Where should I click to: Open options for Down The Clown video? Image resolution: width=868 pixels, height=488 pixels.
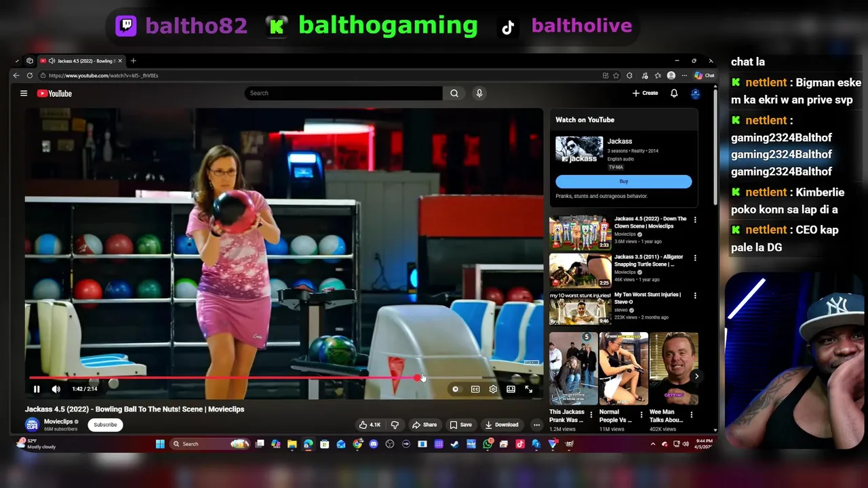click(695, 220)
